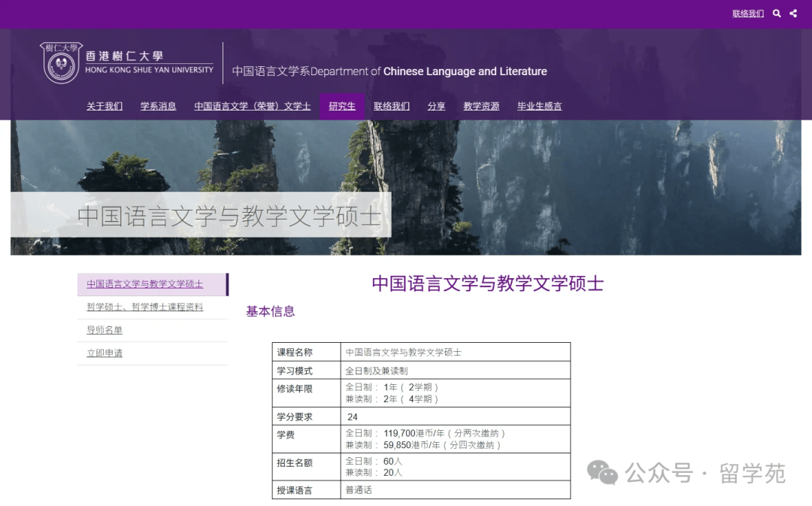Click 联络我们 in the main navigation bar
The image size is (812, 506).
(392, 106)
